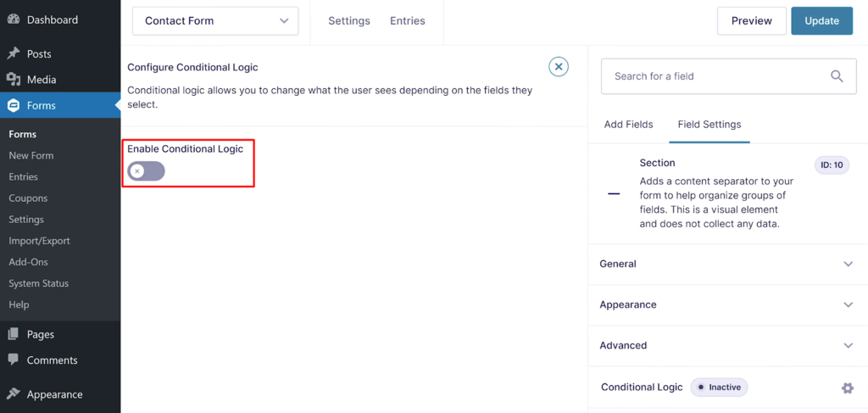The height and width of the screenshot is (413, 868).
Task: Click the Media library icon
Action: click(14, 80)
